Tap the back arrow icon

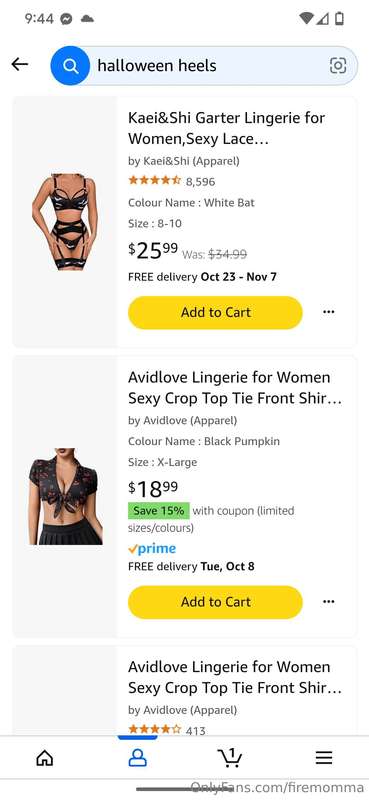coord(19,64)
